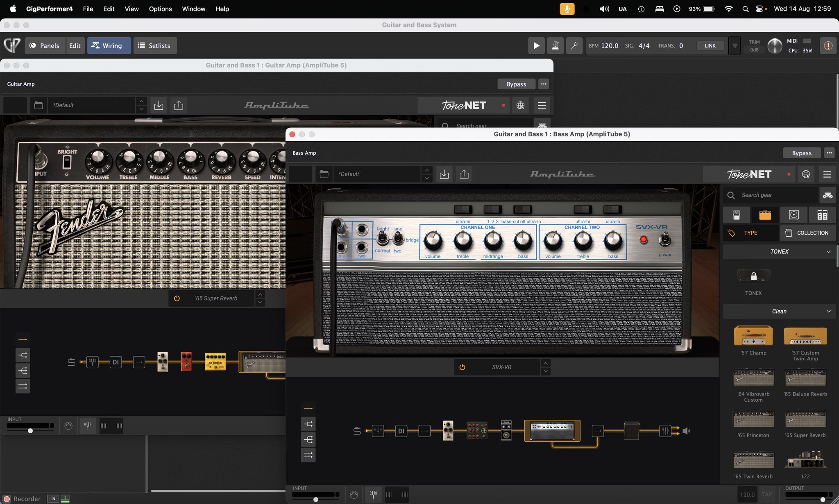
Task: Click the TRIM knob in the top toolbar
Action: click(774, 46)
